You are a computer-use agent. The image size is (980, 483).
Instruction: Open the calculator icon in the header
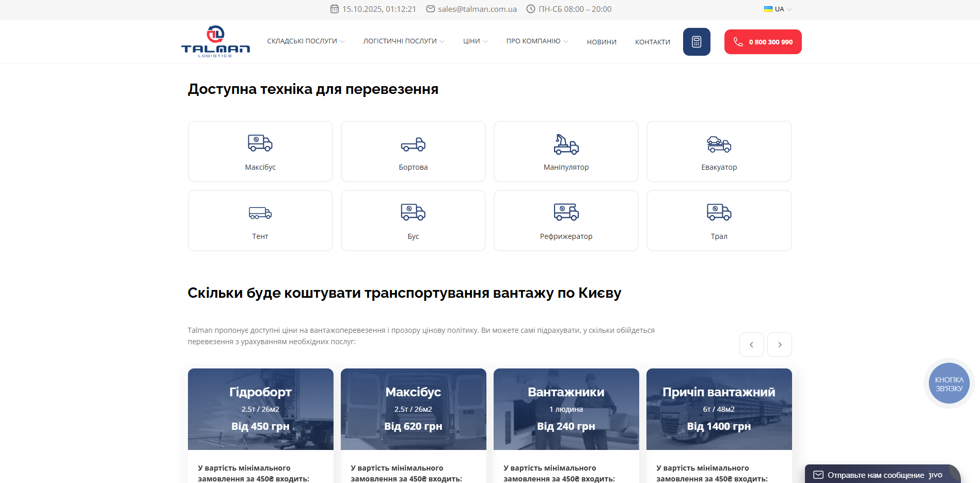pos(696,42)
